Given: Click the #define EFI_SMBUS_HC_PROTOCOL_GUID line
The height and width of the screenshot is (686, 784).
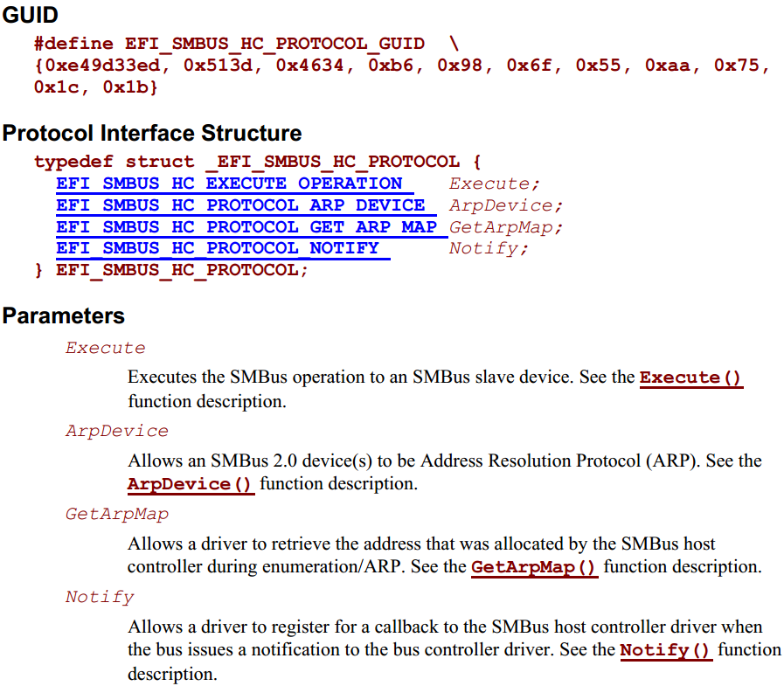Looking at the screenshot, I should [246, 44].
